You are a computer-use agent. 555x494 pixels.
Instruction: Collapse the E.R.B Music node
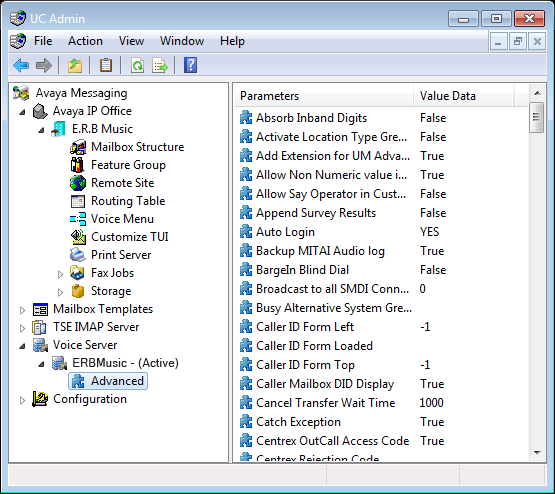tap(41, 130)
